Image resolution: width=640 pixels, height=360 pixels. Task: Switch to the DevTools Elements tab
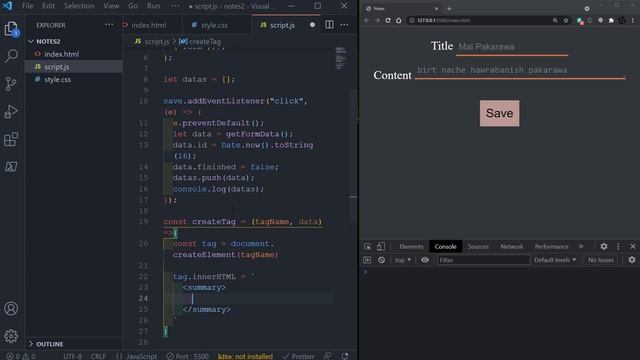411,247
